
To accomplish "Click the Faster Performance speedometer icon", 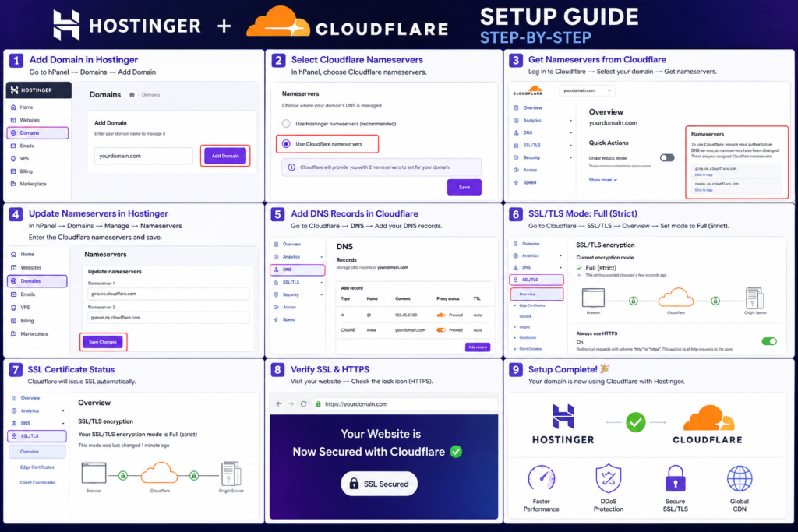I will pyautogui.click(x=542, y=478).
